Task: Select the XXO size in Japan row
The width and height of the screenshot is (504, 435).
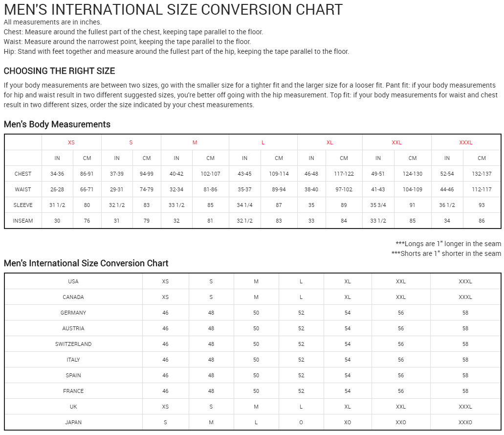Action: tap(401, 422)
